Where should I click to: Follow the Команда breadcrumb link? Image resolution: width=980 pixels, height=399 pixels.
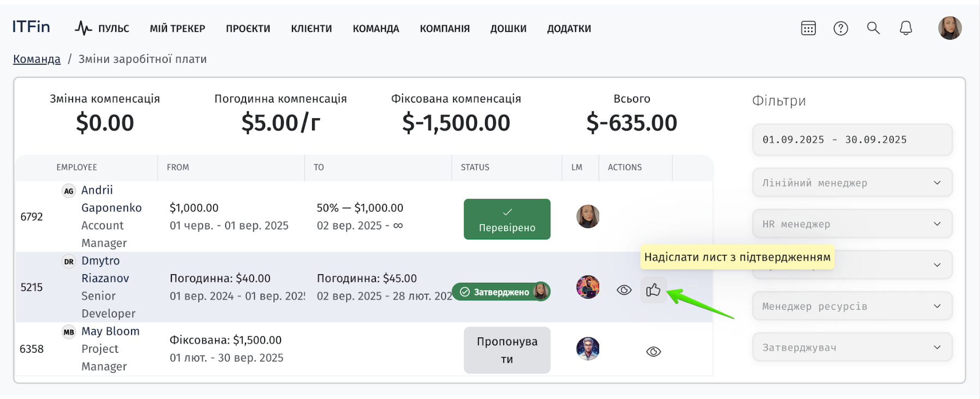pyautogui.click(x=37, y=59)
